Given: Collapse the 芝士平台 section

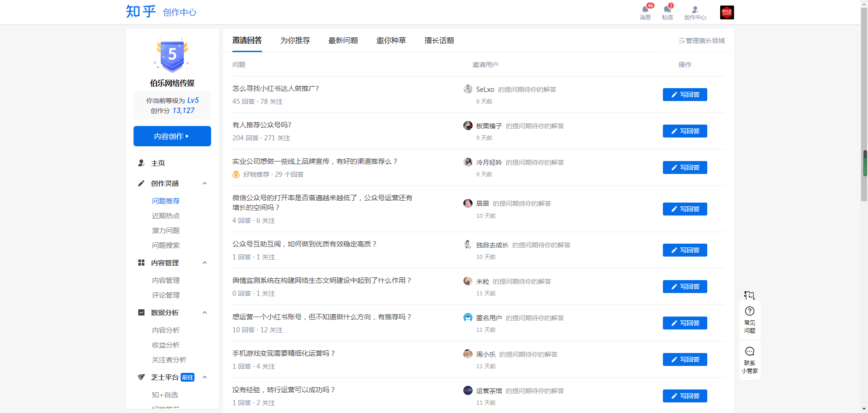Looking at the screenshot, I should 205,377.
